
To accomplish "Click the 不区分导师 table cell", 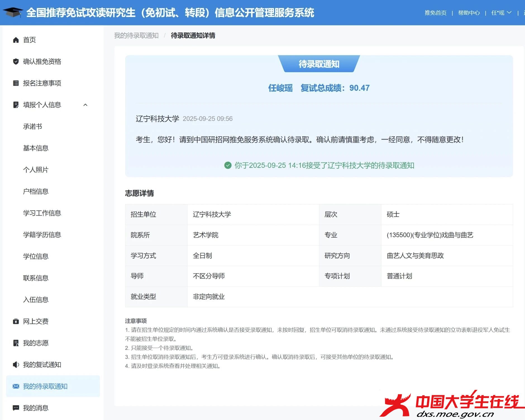I will point(253,276).
